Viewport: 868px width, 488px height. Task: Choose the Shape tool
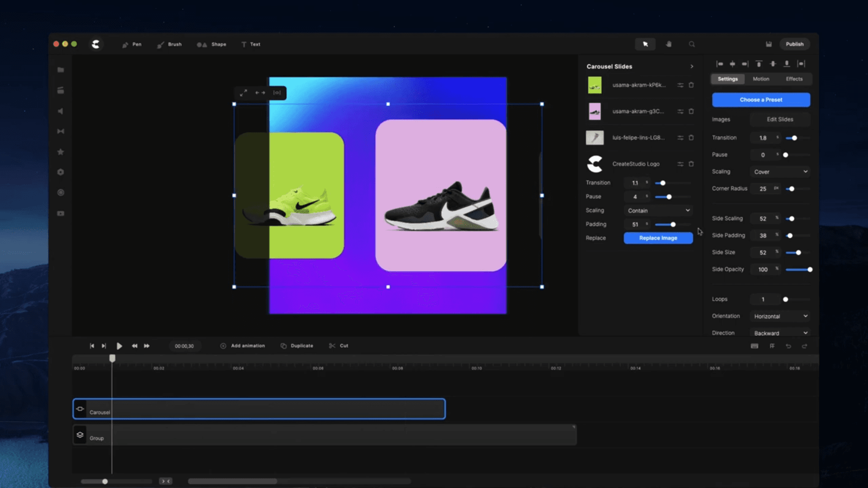tap(212, 44)
